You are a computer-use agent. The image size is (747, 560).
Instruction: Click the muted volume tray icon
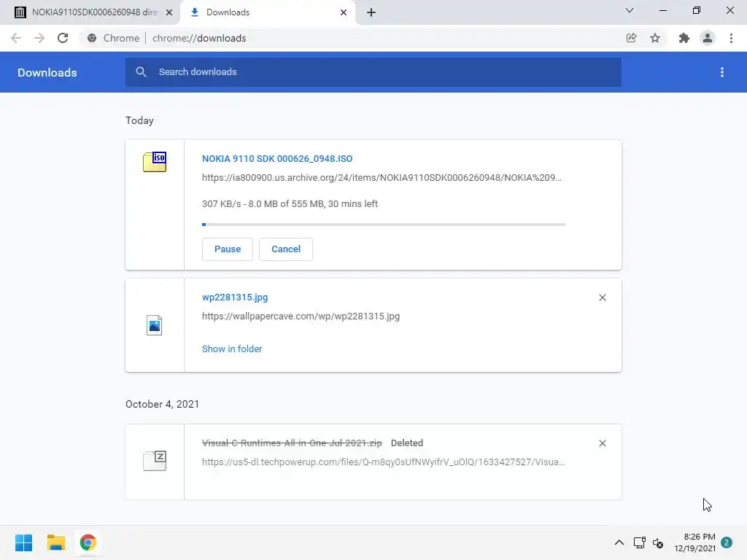pos(659,542)
